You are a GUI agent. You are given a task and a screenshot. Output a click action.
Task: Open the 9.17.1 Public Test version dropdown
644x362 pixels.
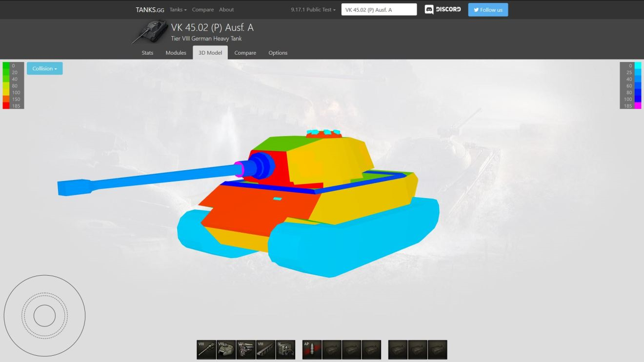pos(313,10)
